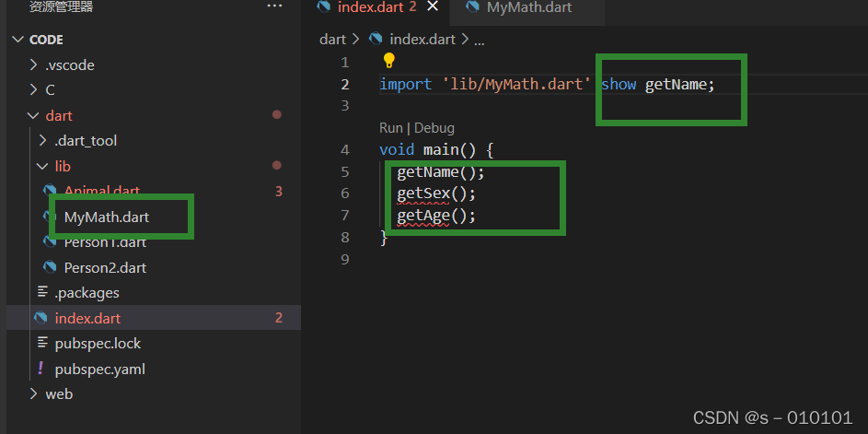Click the Debug code lens link
Image resolution: width=868 pixels, height=434 pixels.
(434, 128)
